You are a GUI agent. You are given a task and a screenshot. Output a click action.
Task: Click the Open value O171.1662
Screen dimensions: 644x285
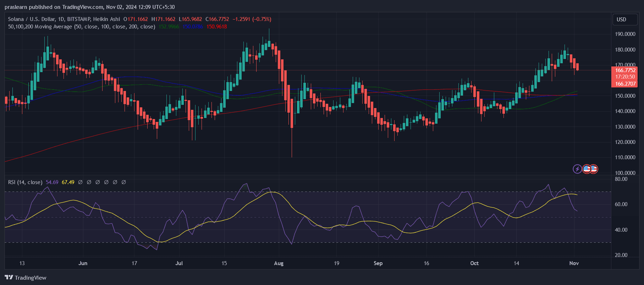(136, 19)
